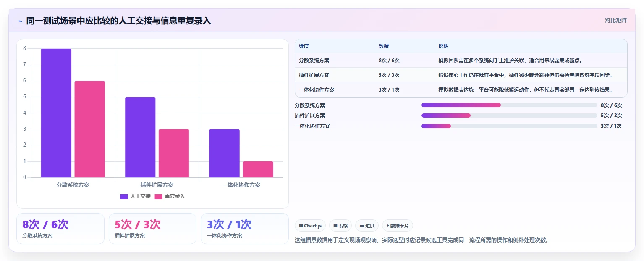Click the lightning icon beside the card title
The height and width of the screenshot is (261, 644).
(x=20, y=21)
